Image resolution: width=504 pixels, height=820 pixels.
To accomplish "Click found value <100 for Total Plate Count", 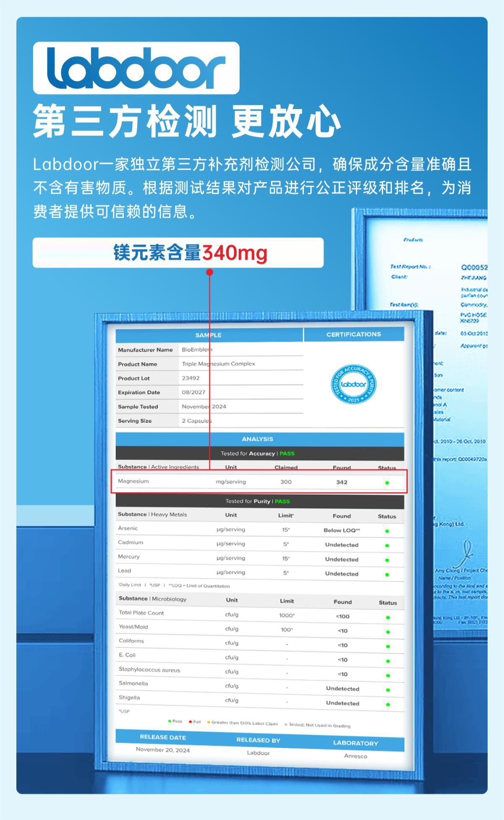I will coord(342,616).
